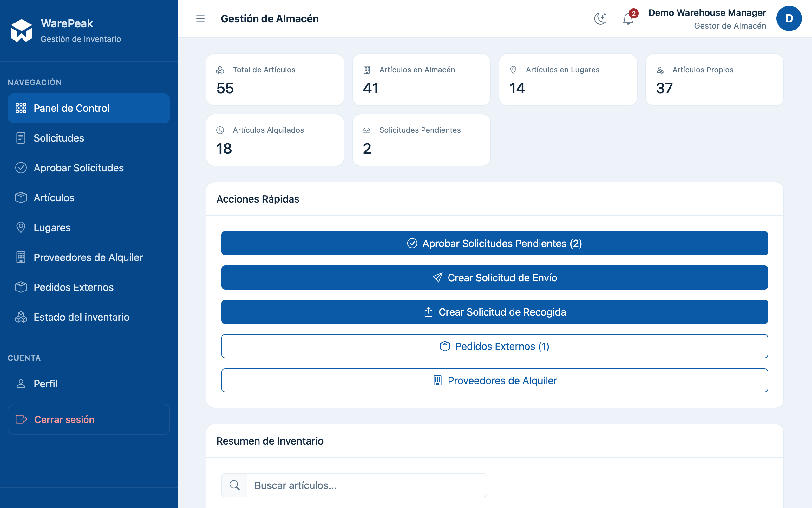Screen dimensions: 812x508
Task: Navigate to Artículos in the sidebar
Action: [88, 197]
